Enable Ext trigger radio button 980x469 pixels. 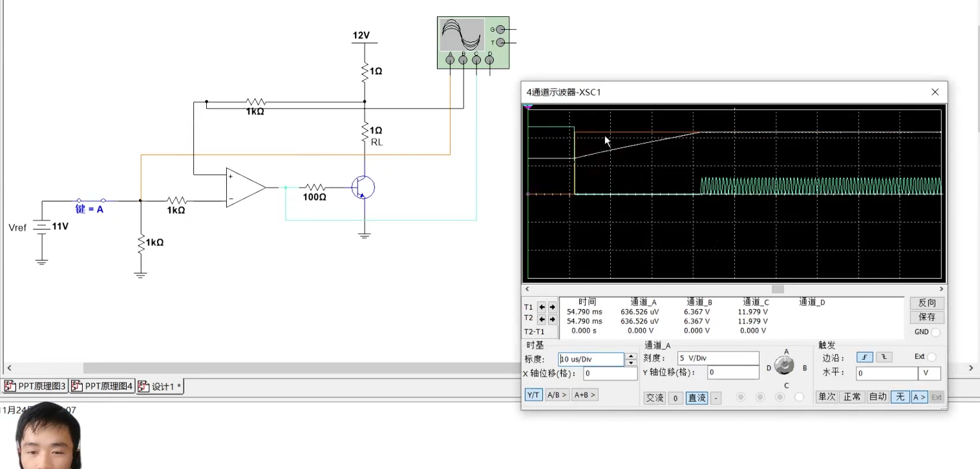point(932,357)
